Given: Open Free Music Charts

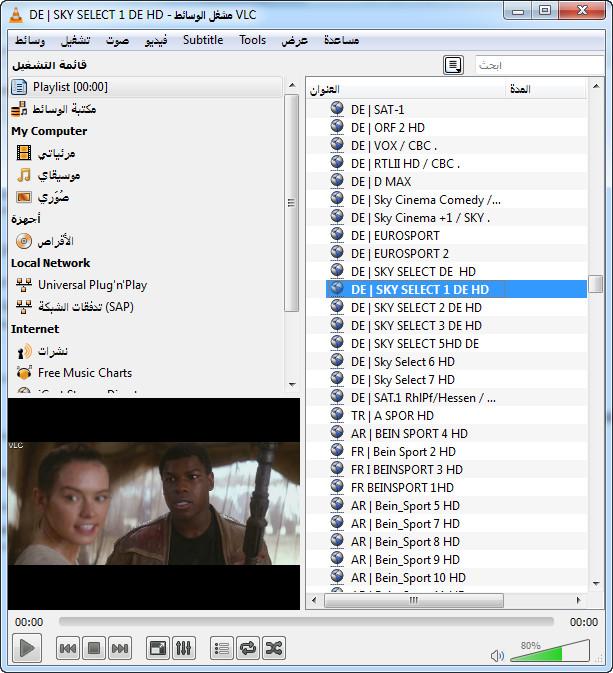Looking at the screenshot, I should [85, 373].
